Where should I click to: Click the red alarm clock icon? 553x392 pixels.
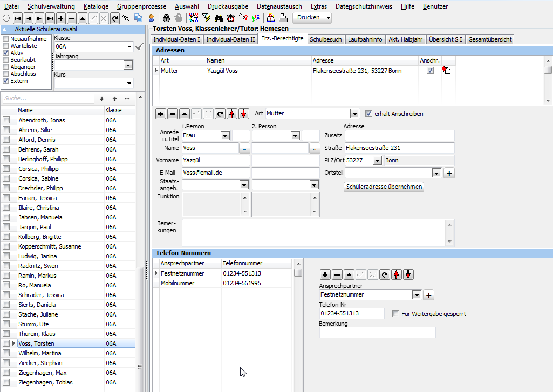pyautogui.click(x=231, y=18)
